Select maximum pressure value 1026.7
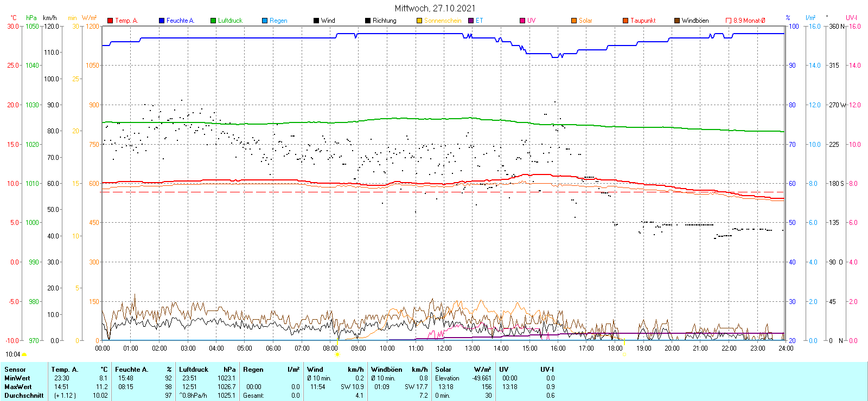The image size is (868, 401). tap(227, 387)
